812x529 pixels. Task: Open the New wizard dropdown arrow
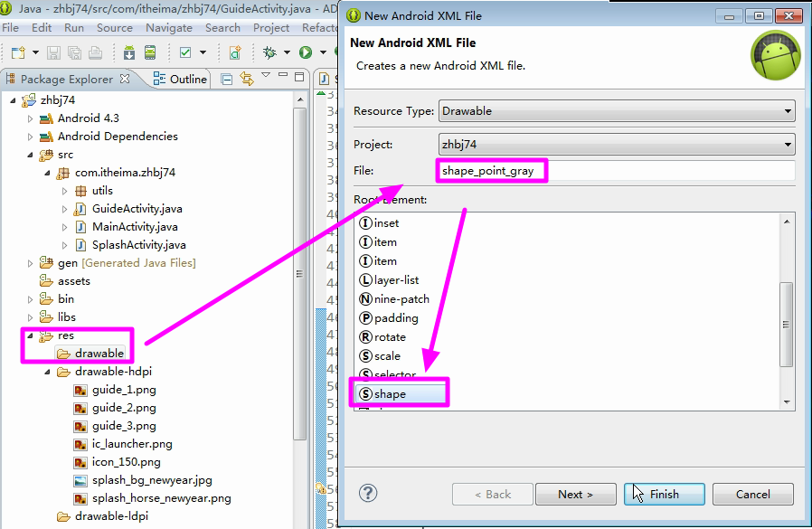(x=35, y=52)
